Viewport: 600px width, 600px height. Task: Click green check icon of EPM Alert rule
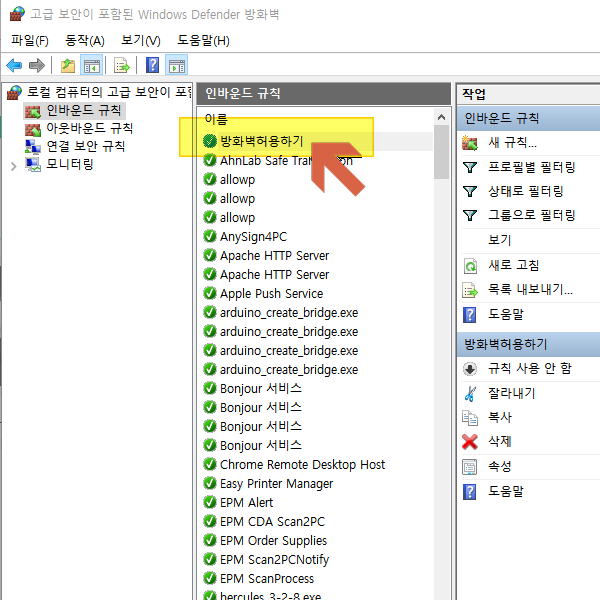[x=210, y=502]
